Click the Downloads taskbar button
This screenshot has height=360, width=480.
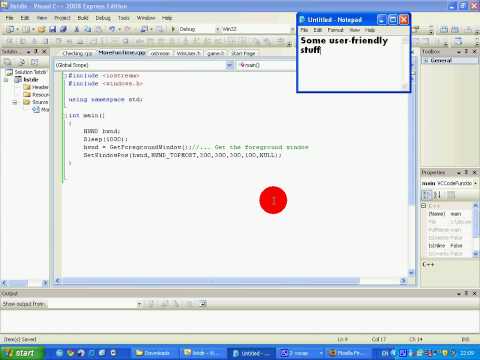coord(154,353)
